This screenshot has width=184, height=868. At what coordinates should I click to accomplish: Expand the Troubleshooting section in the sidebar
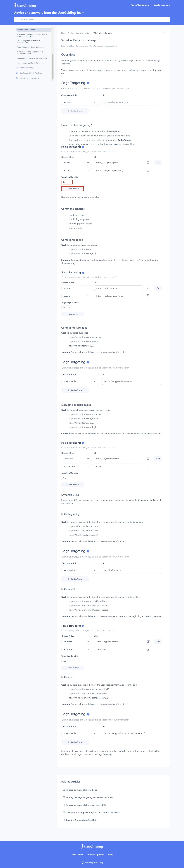point(27,68)
